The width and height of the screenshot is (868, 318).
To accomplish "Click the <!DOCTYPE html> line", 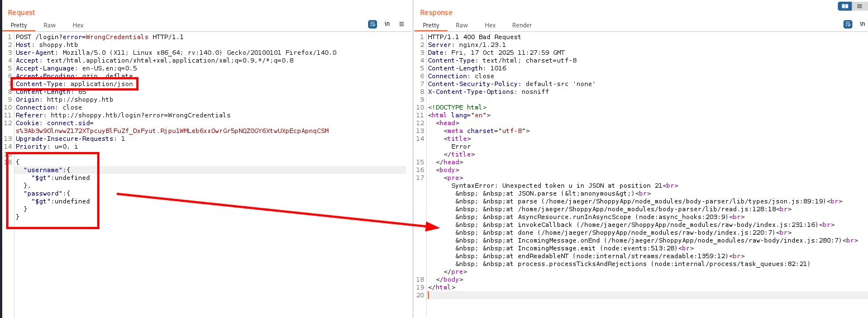I will click(x=457, y=107).
